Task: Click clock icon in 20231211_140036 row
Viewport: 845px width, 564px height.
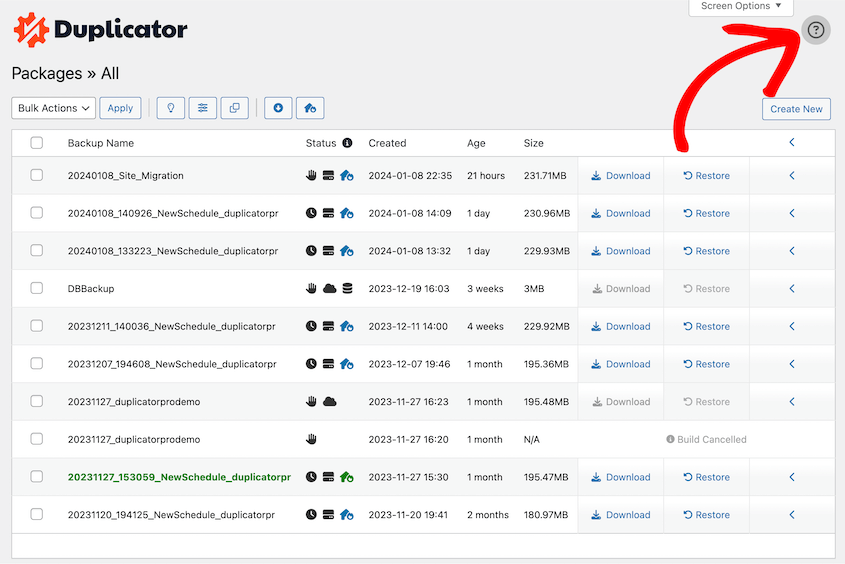Action: 311,326
